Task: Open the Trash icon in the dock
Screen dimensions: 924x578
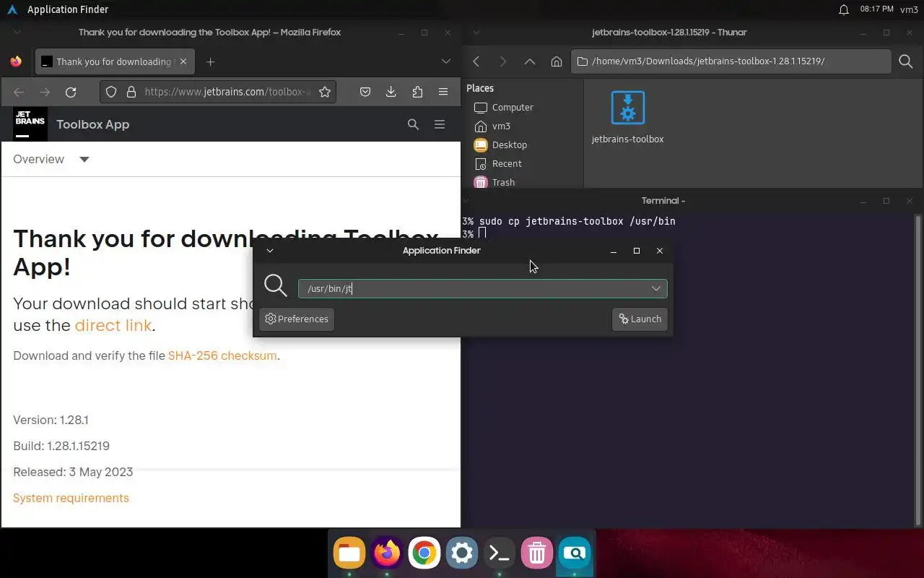Action: tap(537, 553)
